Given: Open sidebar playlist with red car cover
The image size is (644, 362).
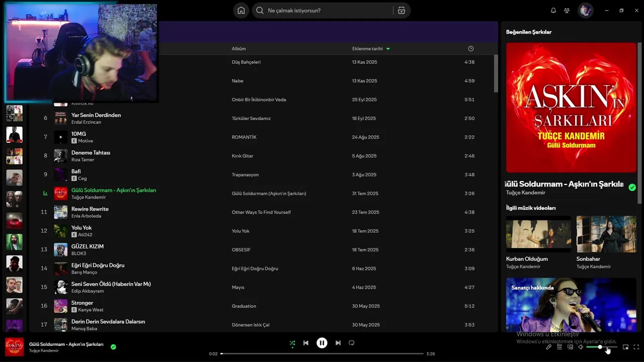Looking at the screenshot, I should (x=14, y=221).
